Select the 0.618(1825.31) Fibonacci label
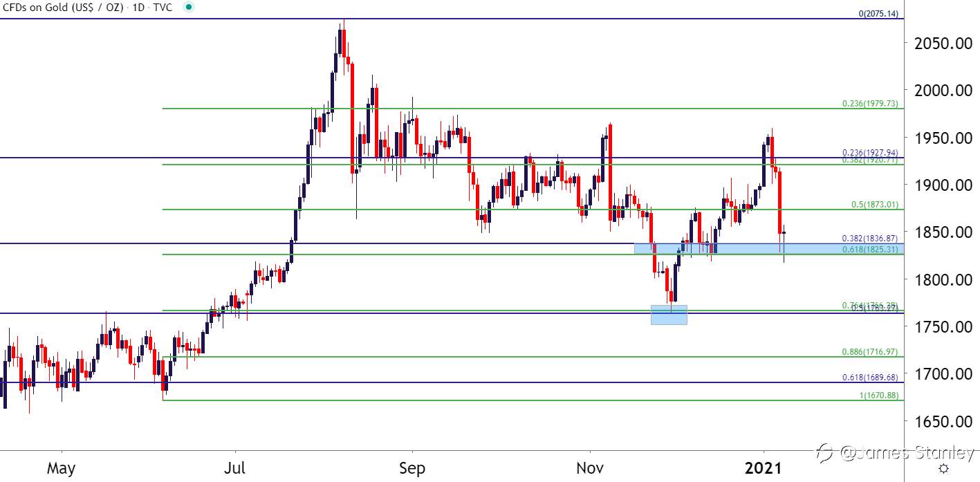980x482 pixels. coord(870,250)
